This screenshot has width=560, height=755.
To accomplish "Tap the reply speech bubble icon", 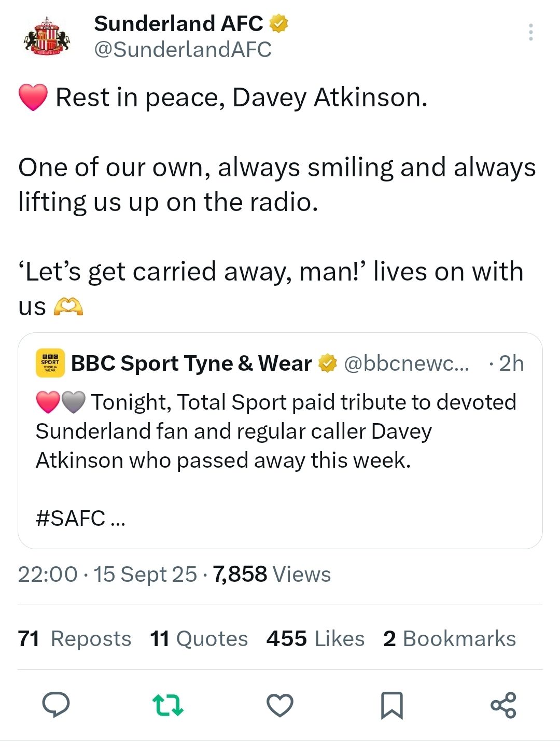I will (x=56, y=705).
